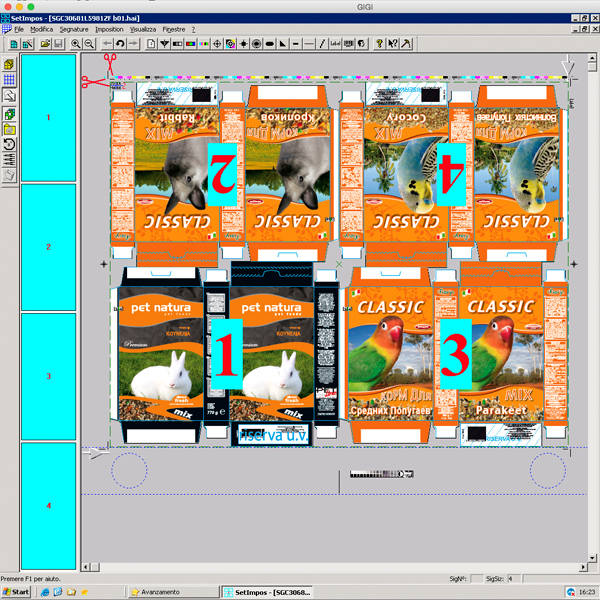Image resolution: width=600 pixels, height=600 pixels.
Task: Click the hammer tool icon in toolbar
Action: (x=406, y=44)
